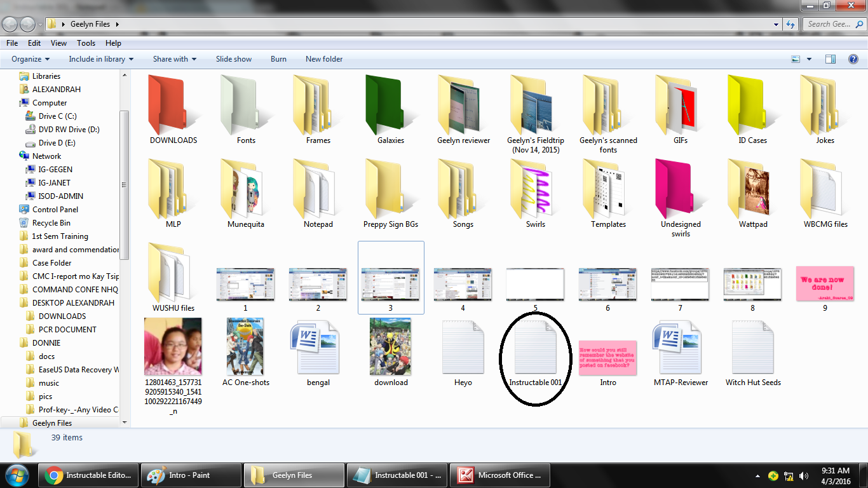
Task: Open the View menu
Action: click(x=58, y=43)
